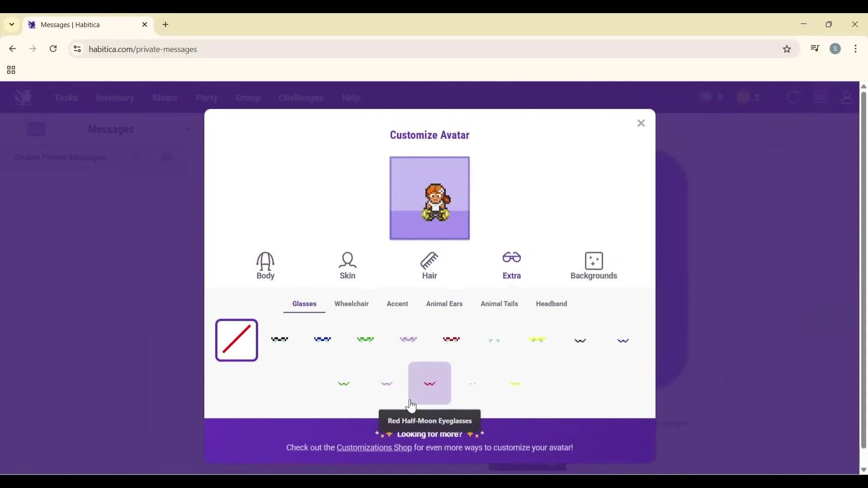868x488 pixels.
Task: Open the Body customization section
Action: (265, 266)
